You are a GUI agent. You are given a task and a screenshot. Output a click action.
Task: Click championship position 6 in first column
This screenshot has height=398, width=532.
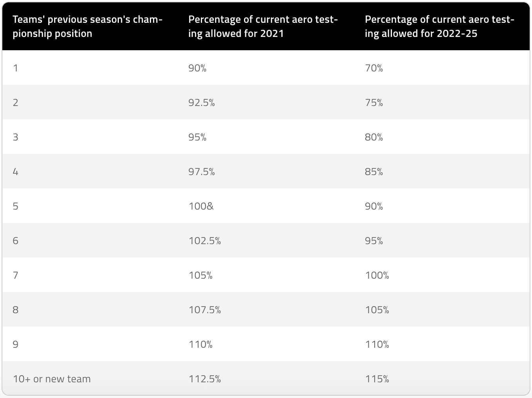[16, 241]
